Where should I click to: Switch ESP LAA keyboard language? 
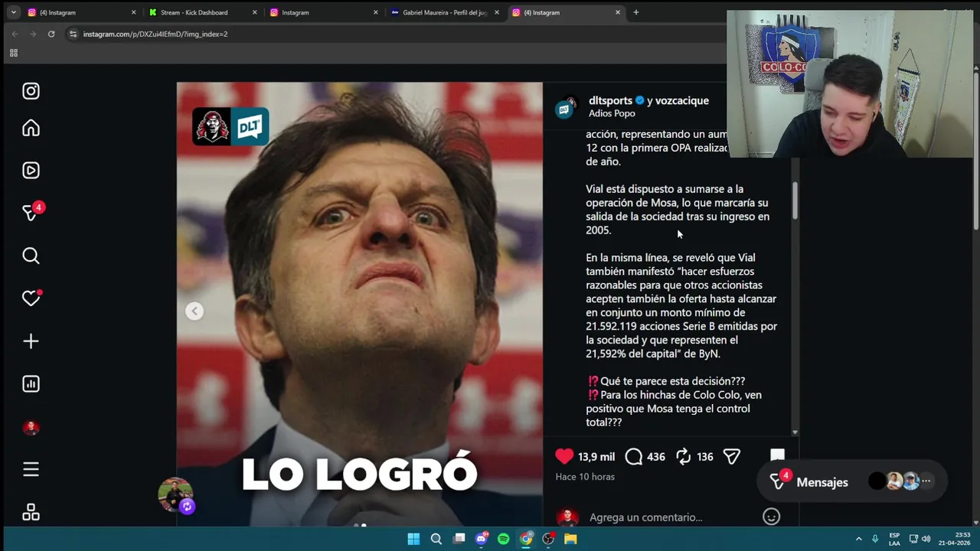(894, 539)
